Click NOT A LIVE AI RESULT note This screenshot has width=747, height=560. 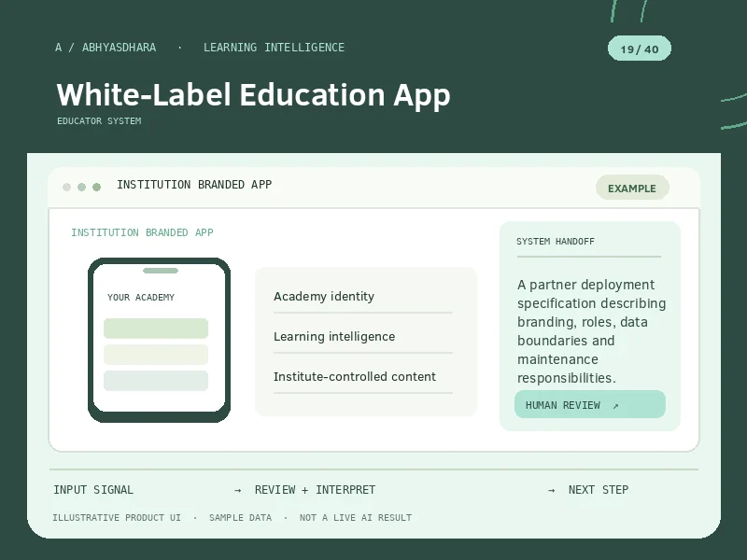point(356,517)
